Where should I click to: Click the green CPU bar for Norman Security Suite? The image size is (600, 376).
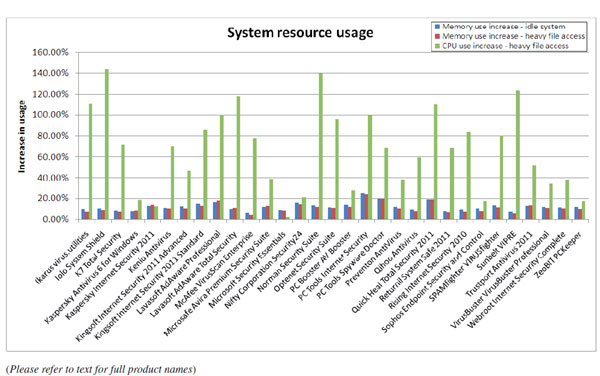point(321,146)
